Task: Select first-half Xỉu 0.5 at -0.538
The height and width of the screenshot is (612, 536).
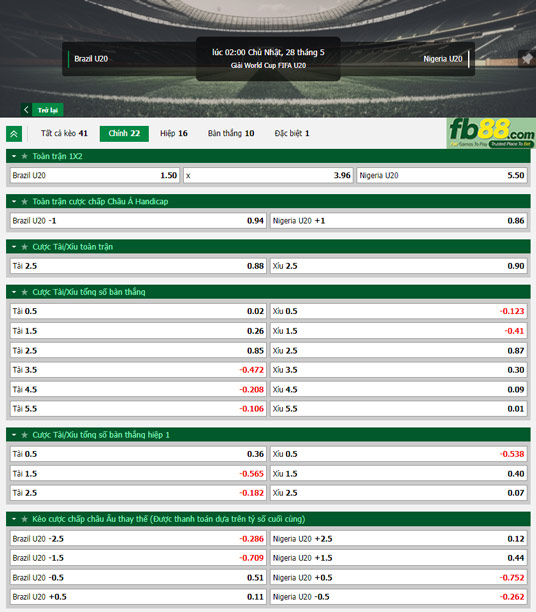Action: coord(399,454)
